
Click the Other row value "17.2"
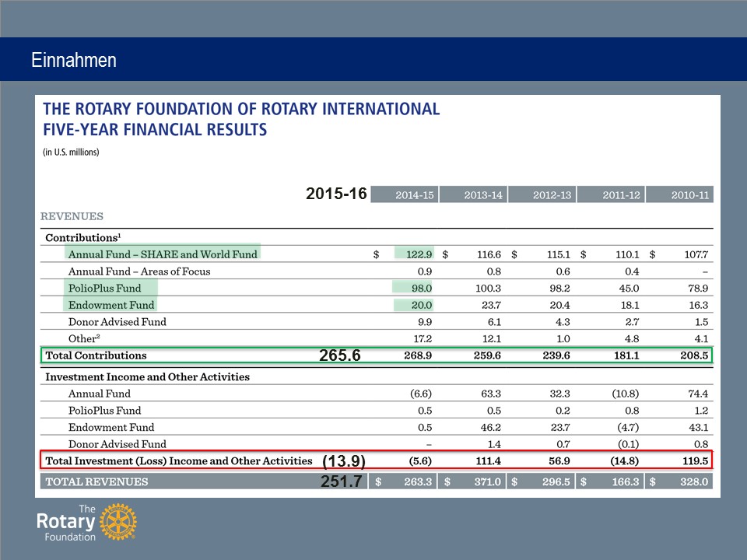click(x=423, y=338)
